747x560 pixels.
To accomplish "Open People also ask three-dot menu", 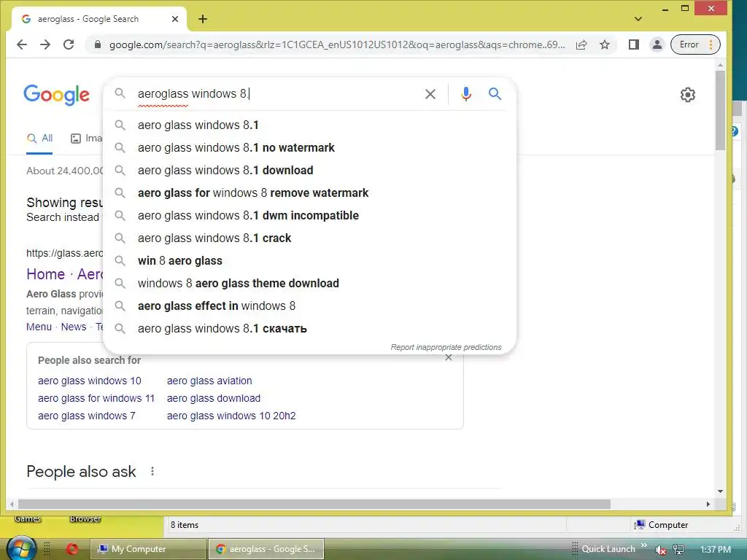I will pos(152,472).
